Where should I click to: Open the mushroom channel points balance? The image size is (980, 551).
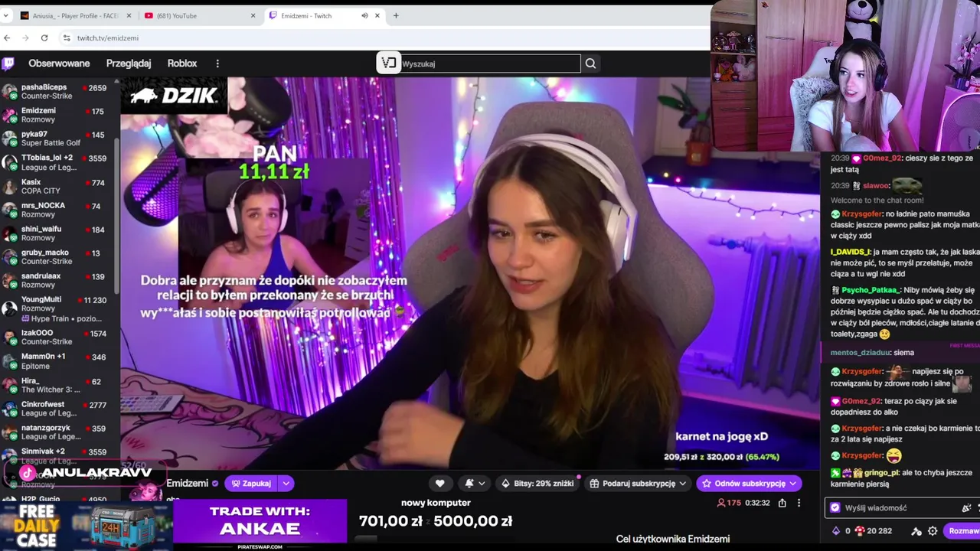pyautogui.click(x=873, y=530)
